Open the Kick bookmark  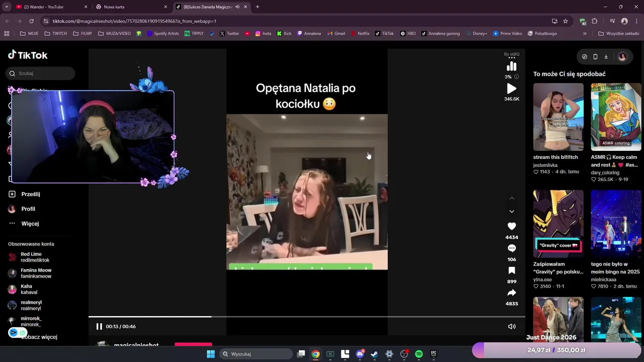[x=284, y=34]
